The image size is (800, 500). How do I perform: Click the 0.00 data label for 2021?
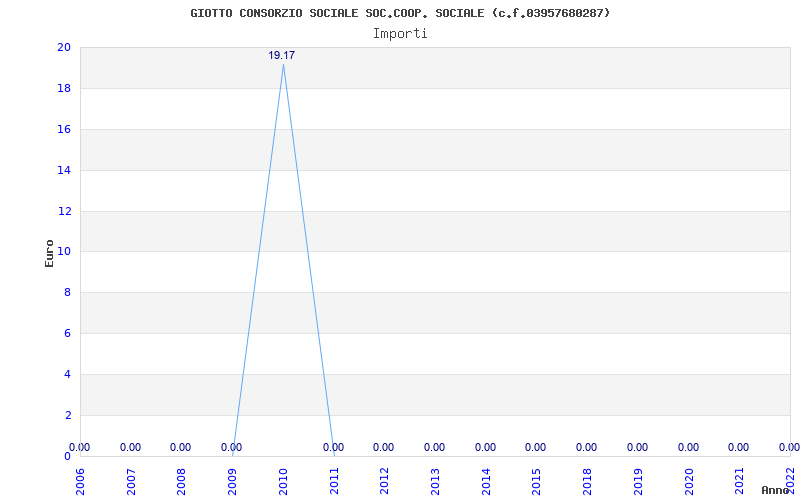point(739,447)
